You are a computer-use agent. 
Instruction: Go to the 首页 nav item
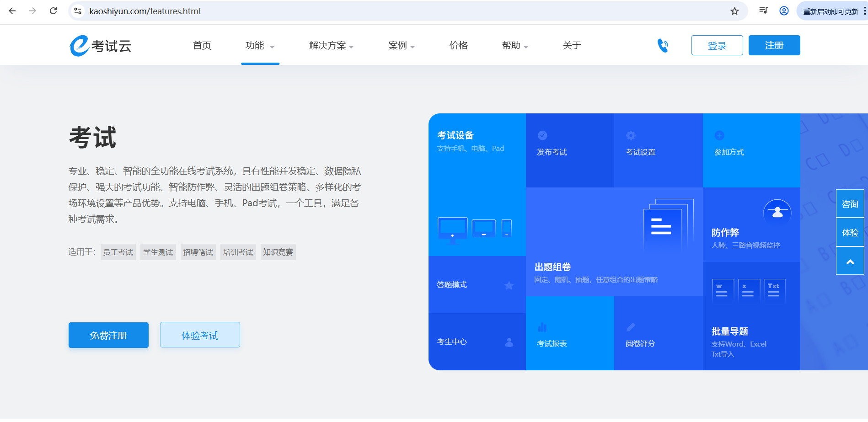[x=202, y=45]
